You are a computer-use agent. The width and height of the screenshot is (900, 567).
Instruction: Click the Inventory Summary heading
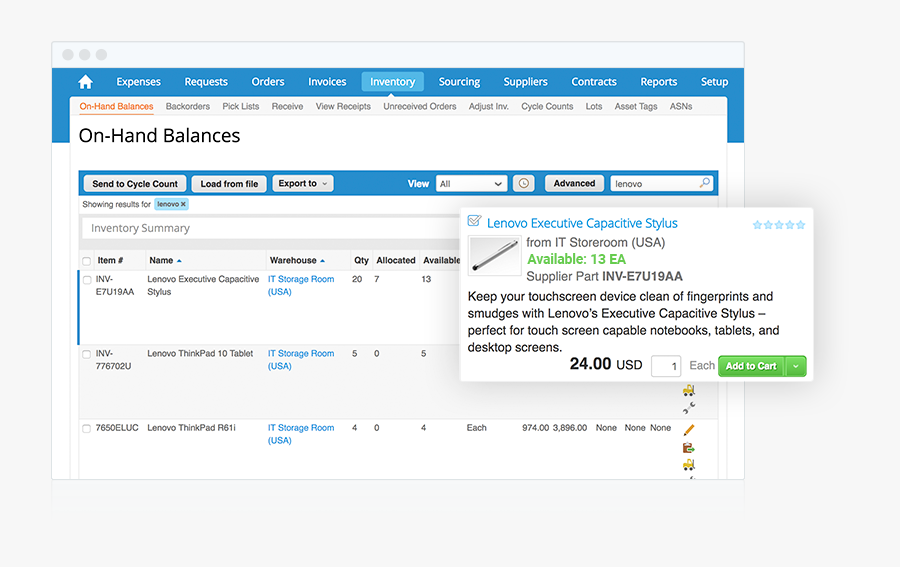[x=140, y=228]
